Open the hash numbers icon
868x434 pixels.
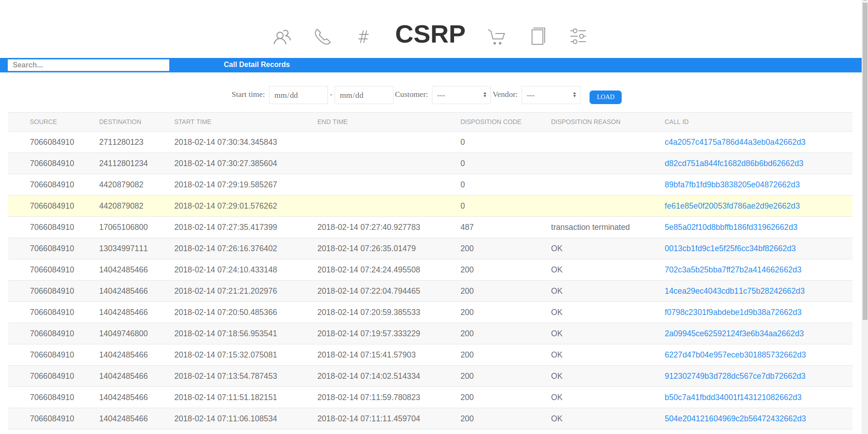pos(363,37)
